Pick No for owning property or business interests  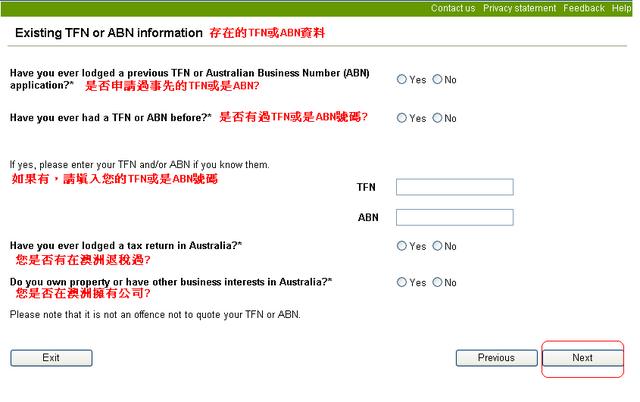pos(437,283)
